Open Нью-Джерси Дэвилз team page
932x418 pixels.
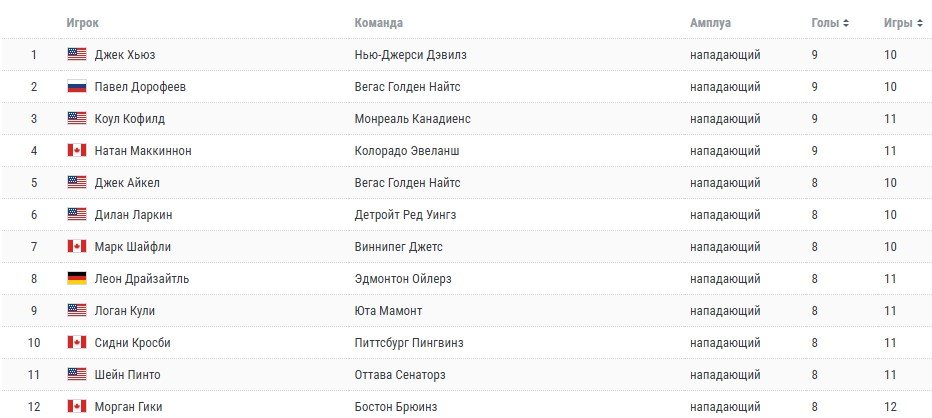point(410,54)
